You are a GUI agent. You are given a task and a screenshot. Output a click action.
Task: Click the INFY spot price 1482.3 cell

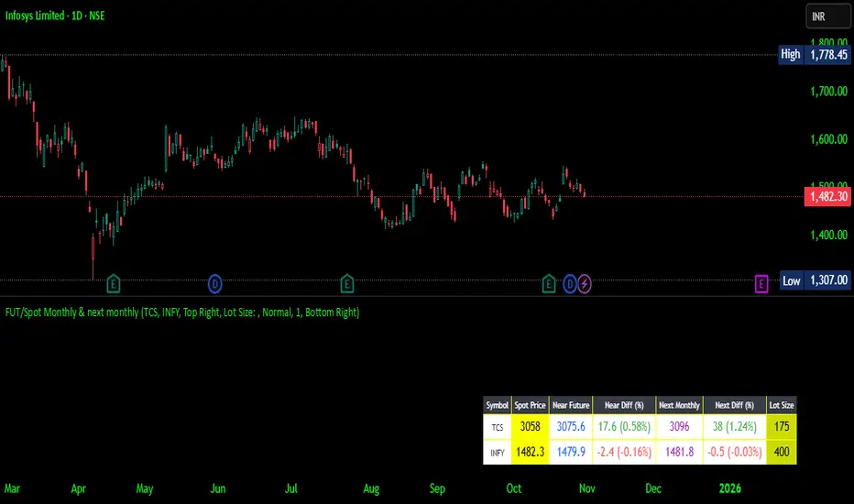[530, 453]
